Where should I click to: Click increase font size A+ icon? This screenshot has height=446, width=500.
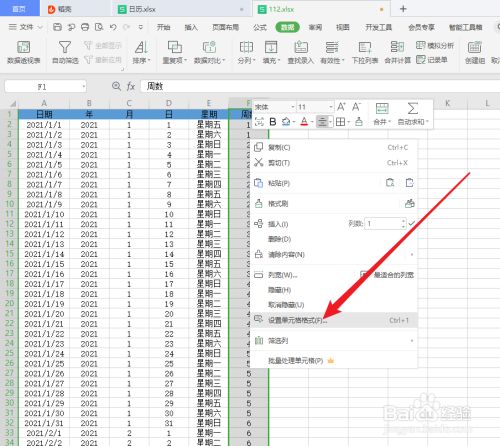(x=341, y=107)
